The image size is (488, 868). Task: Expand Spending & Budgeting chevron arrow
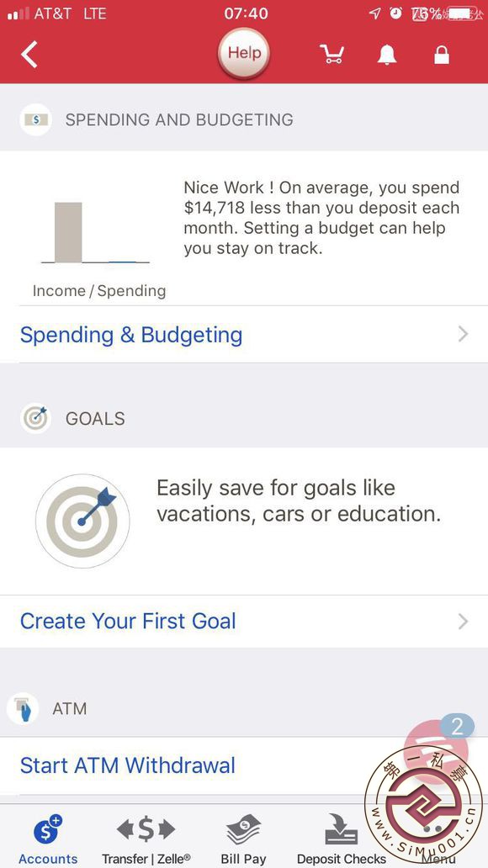463,335
